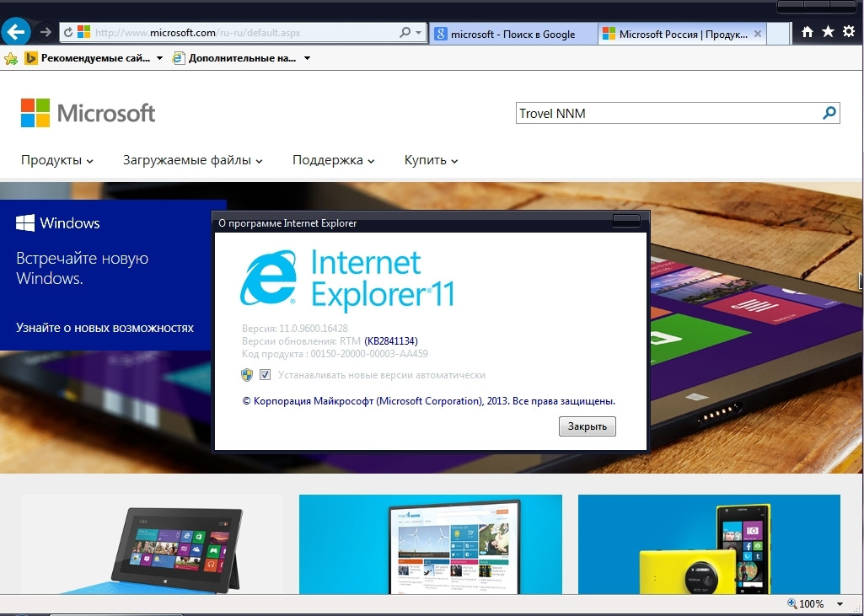The width and height of the screenshot is (864, 616).
Task: Expand the 'Купить' menu
Action: point(431,160)
